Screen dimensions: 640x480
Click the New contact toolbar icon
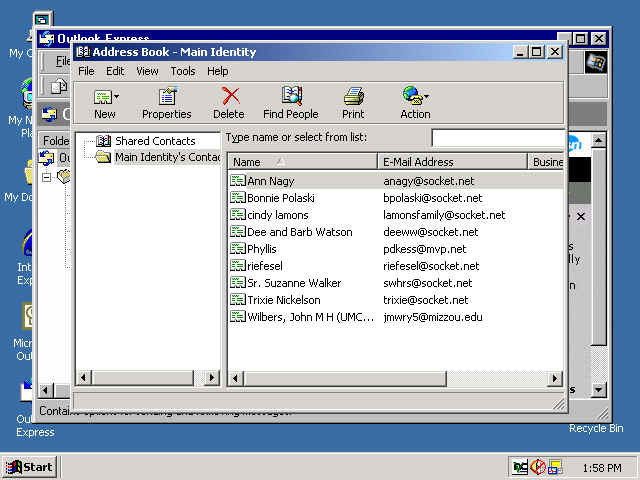[x=102, y=97]
